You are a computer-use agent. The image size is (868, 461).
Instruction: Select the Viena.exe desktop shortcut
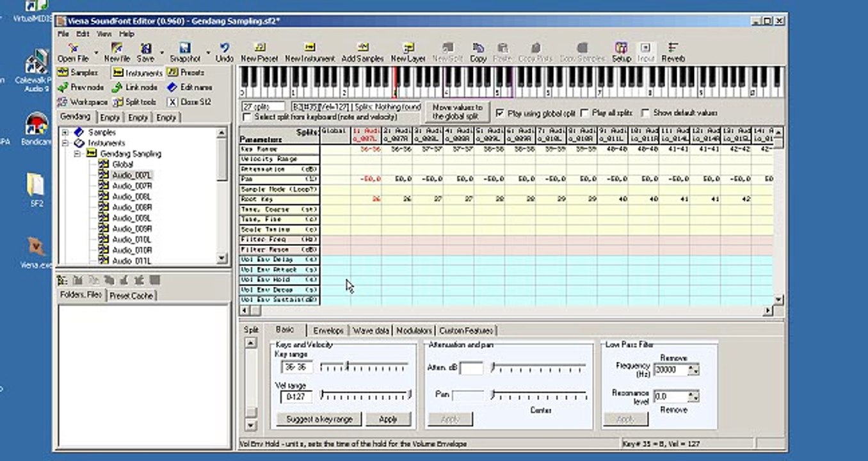pos(36,252)
